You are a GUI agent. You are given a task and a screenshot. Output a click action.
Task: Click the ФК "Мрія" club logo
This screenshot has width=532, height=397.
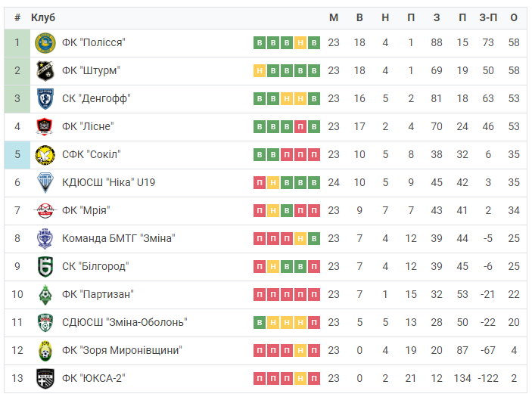pos(45,210)
